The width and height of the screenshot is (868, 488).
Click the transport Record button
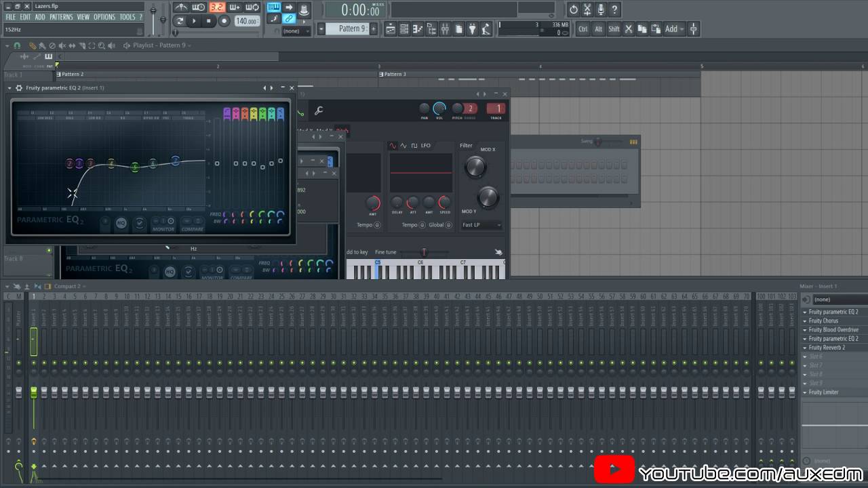tap(224, 21)
